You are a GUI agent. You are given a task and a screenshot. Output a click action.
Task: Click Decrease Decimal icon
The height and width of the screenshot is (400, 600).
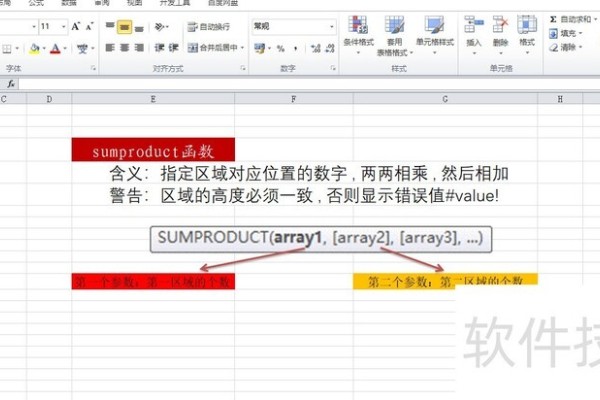330,48
